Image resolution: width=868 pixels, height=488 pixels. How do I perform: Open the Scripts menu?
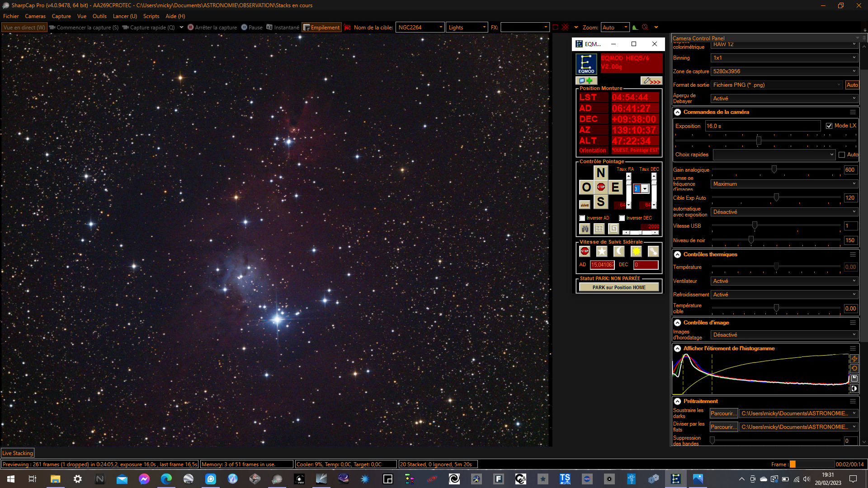tap(151, 16)
